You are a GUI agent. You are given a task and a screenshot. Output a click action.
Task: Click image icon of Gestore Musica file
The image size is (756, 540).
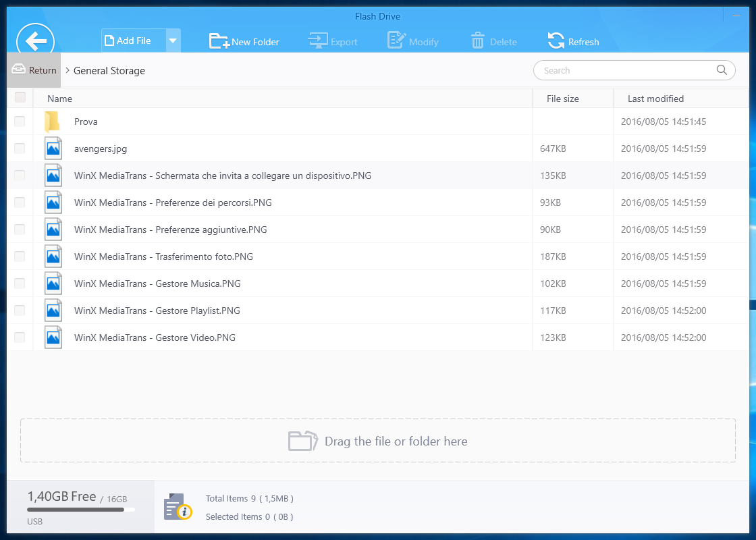click(x=53, y=283)
